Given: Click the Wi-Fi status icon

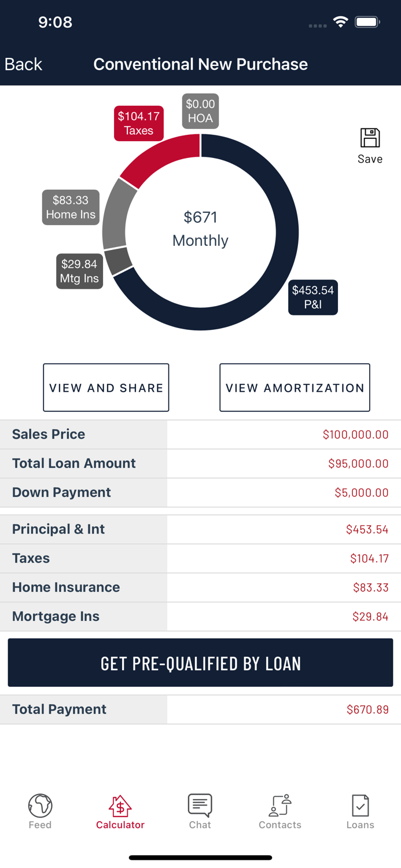Looking at the screenshot, I should click(340, 21).
